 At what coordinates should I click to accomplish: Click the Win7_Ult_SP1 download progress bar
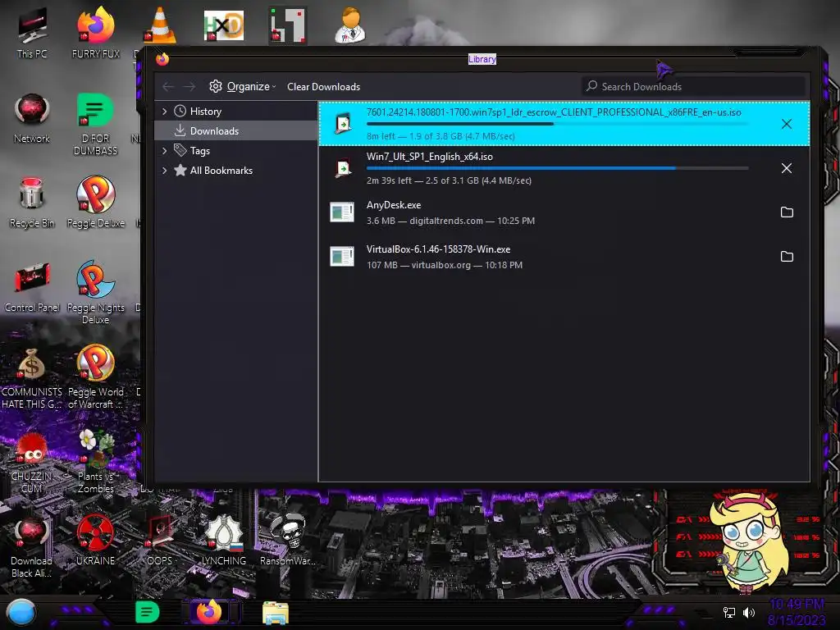(557, 168)
